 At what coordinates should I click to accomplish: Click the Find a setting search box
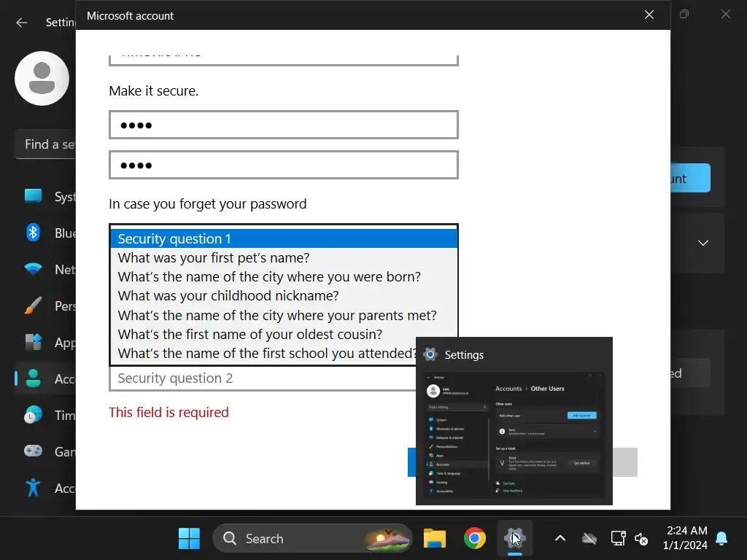coord(46,144)
